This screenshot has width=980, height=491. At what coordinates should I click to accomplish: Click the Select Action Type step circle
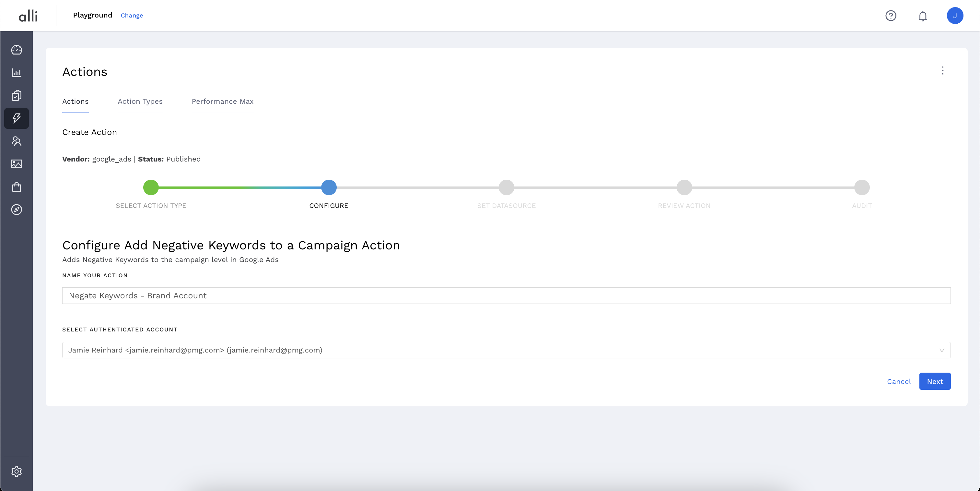151,188
